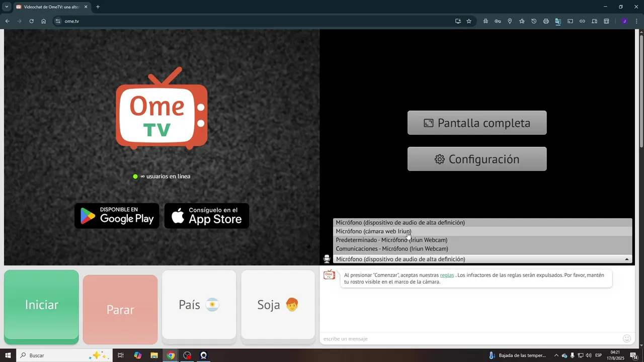The height and width of the screenshot is (362, 644).
Task: Open the volume control in tray
Action: [x=589, y=355]
